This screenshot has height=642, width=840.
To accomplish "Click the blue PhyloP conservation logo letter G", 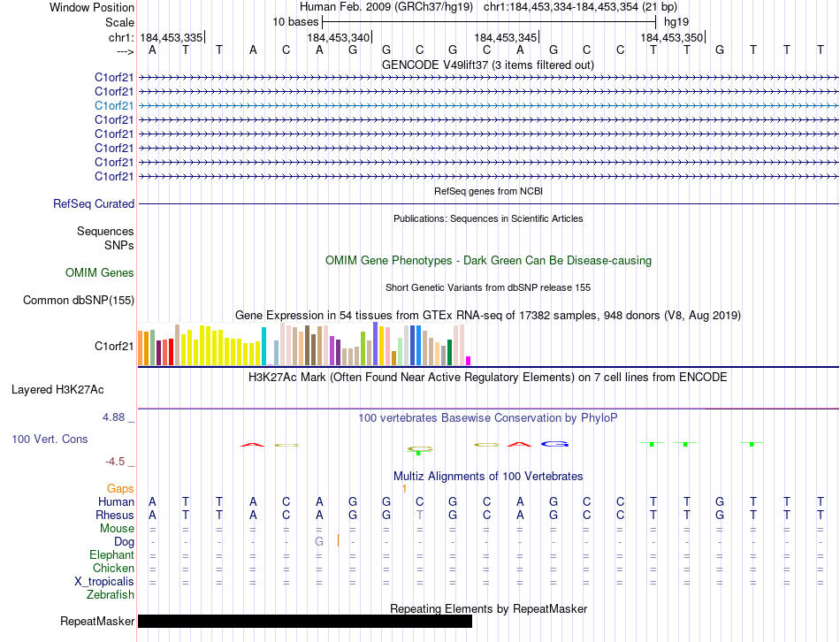I will point(554,444).
